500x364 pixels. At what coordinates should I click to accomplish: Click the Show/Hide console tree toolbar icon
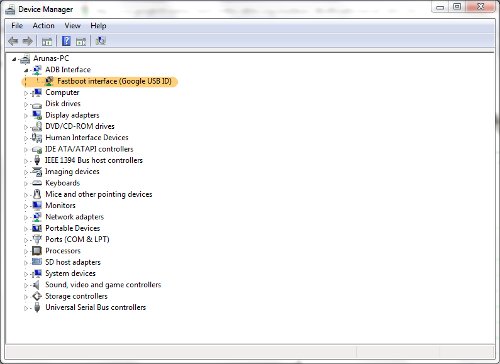(47, 42)
